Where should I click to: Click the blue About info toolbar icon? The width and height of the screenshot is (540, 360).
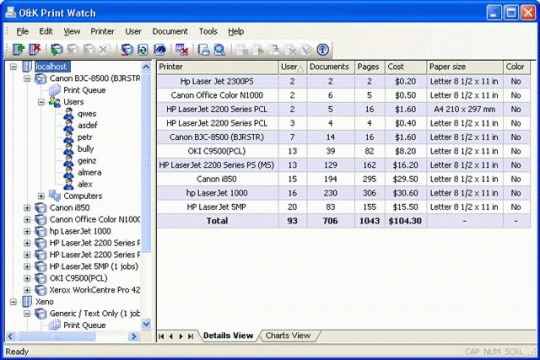(322, 50)
